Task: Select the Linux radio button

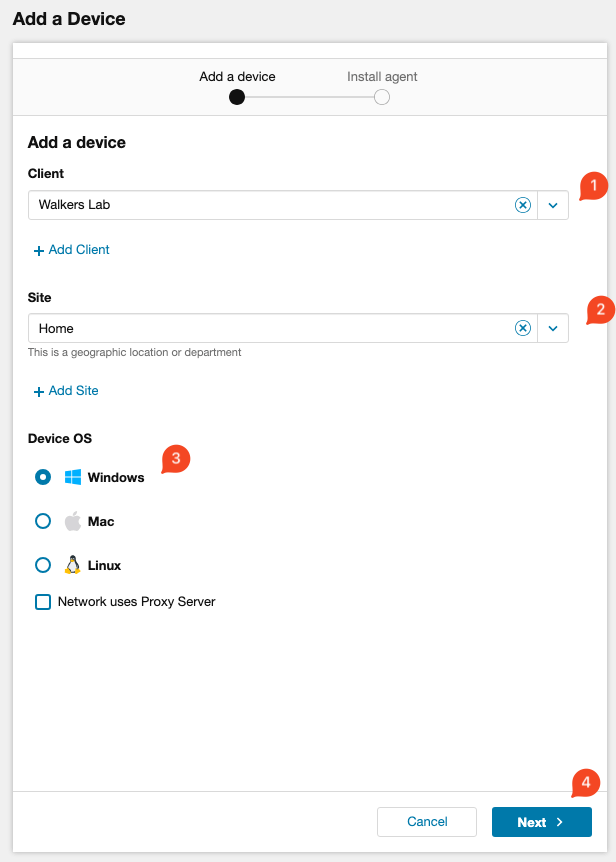Action: [x=43, y=565]
